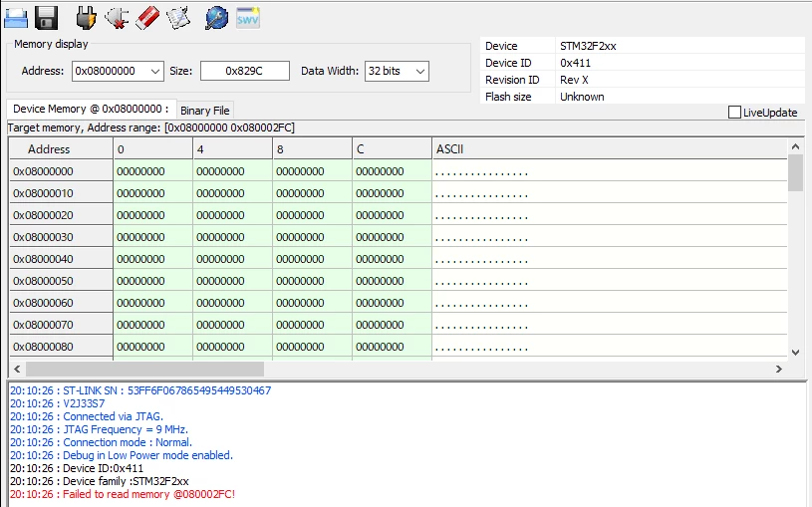Click the Size input field
Viewport: 812px width, 507px height.
(x=245, y=71)
